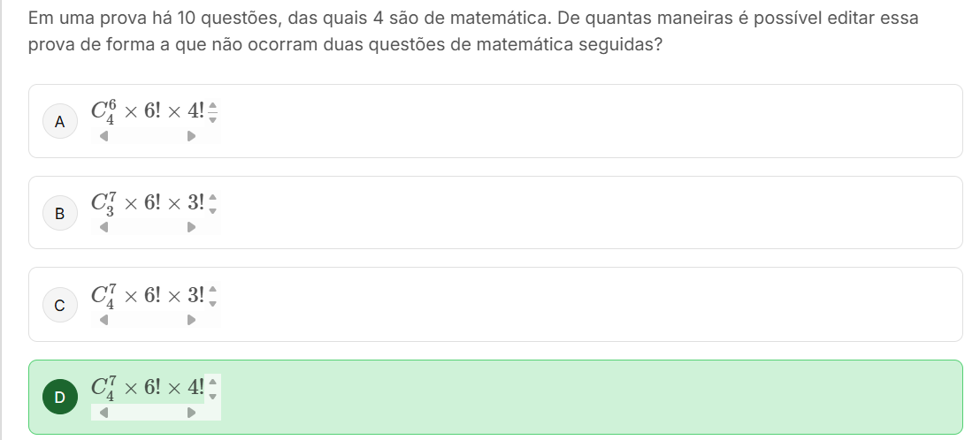The height and width of the screenshot is (440, 980).
Task: Click the option A answer card
Action: [495, 121]
